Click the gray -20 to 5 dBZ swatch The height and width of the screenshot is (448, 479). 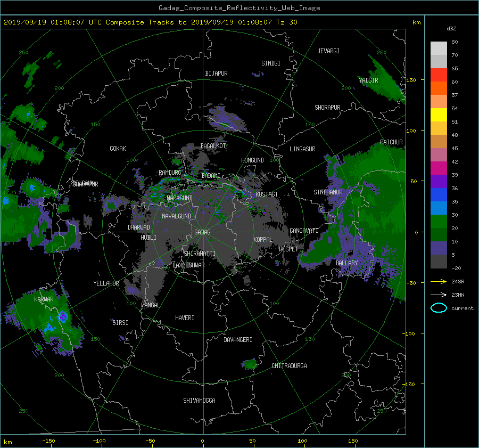439,262
